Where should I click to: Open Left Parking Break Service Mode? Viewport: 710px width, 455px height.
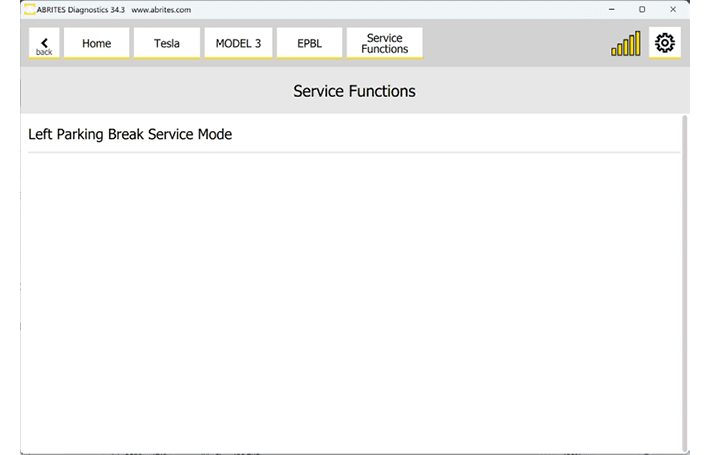pyautogui.click(x=130, y=134)
